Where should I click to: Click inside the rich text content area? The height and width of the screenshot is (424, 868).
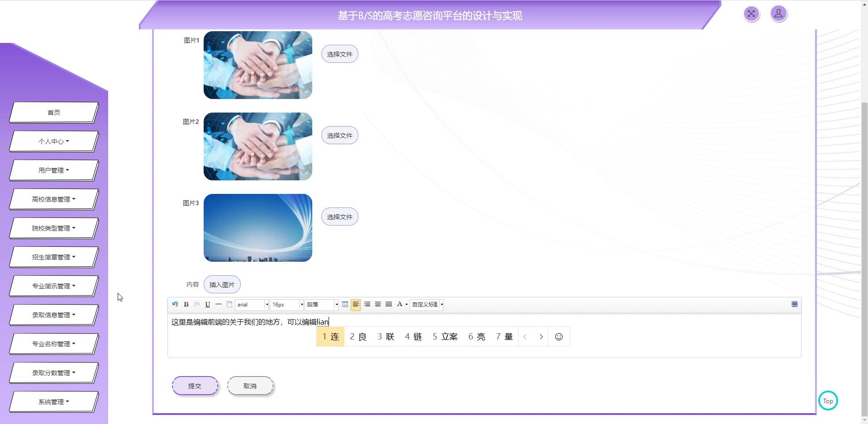484,335
